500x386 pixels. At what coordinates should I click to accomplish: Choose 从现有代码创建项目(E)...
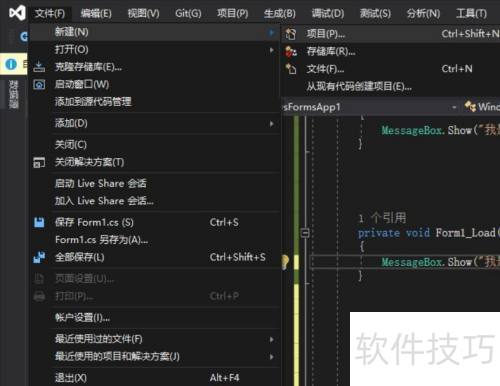click(x=391, y=87)
